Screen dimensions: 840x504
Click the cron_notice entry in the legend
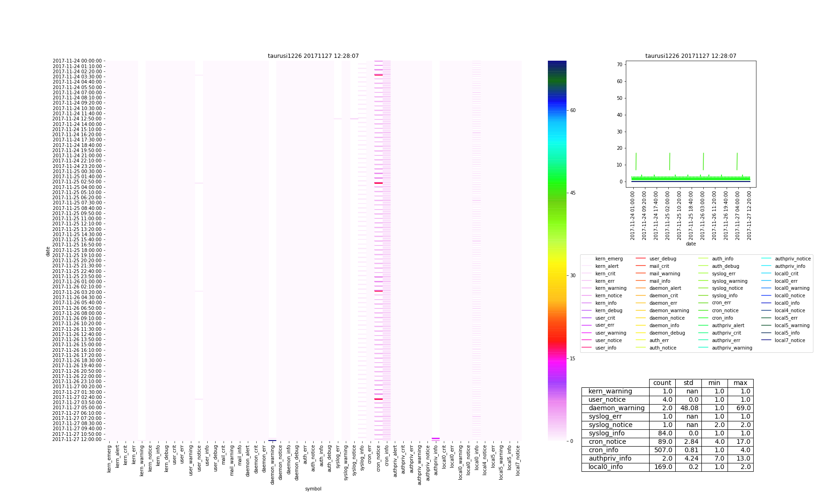coord(725,310)
